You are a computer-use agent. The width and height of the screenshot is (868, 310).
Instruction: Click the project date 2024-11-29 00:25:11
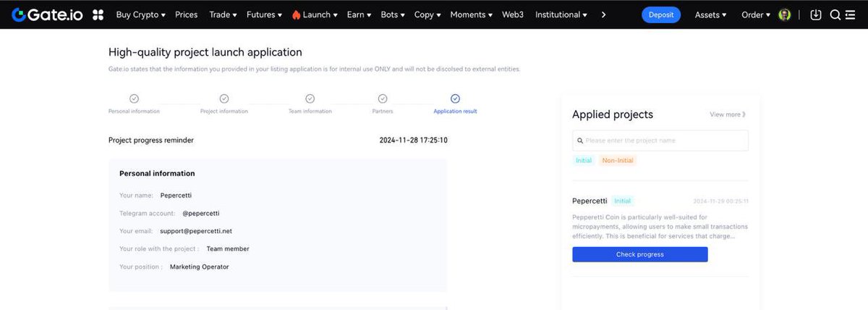point(720,201)
